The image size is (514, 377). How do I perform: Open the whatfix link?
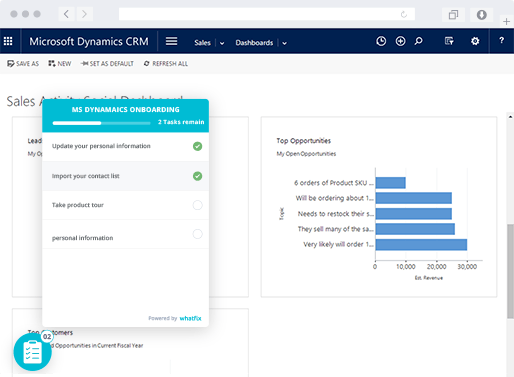coord(191,318)
